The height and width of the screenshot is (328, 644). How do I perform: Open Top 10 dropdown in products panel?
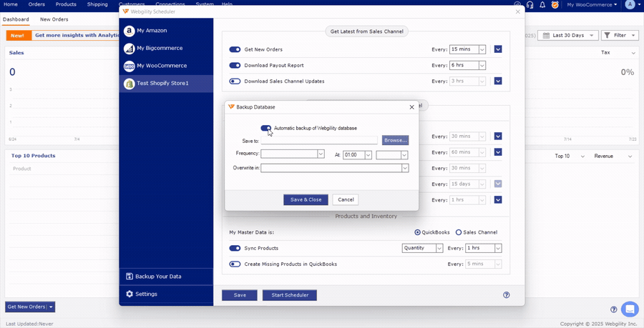(x=570, y=156)
